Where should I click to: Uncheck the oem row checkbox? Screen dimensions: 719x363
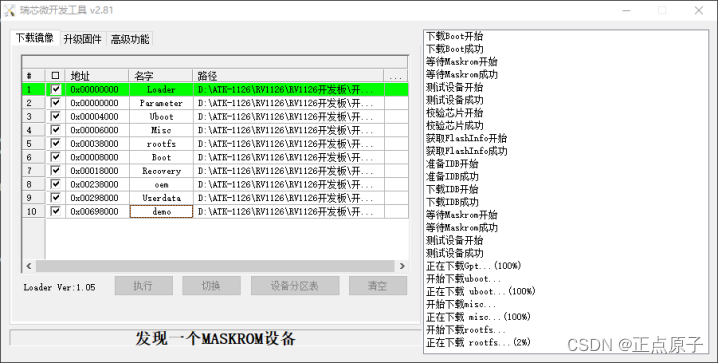coord(55,184)
